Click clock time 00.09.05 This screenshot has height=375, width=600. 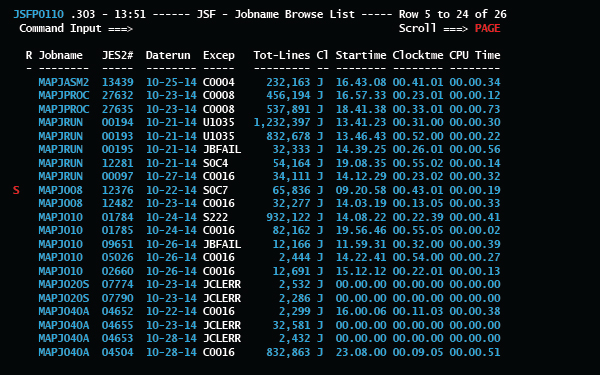pyautogui.click(x=418, y=352)
